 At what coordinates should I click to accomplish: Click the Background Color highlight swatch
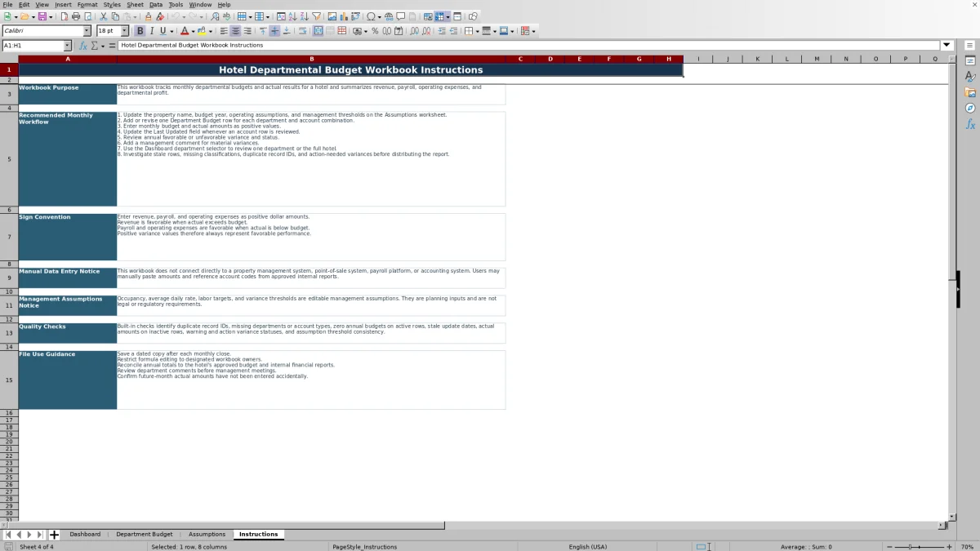pyautogui.click(x=203, y=31)
